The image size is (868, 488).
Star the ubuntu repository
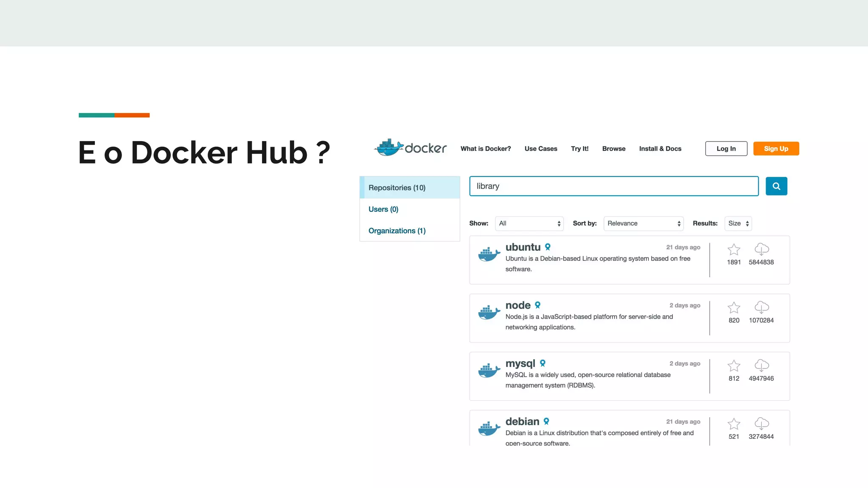click(x=734, y=250)
